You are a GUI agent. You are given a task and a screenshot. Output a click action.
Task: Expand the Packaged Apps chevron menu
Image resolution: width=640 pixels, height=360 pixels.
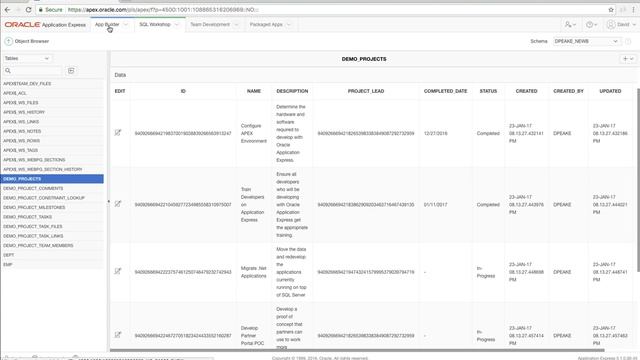point(289,24)
